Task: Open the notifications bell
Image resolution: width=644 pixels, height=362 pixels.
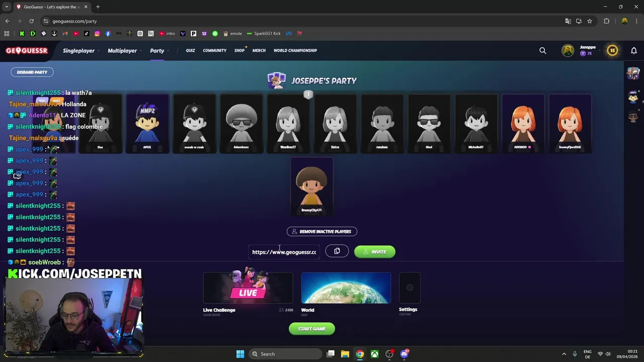Action: [x=634, y=50]
